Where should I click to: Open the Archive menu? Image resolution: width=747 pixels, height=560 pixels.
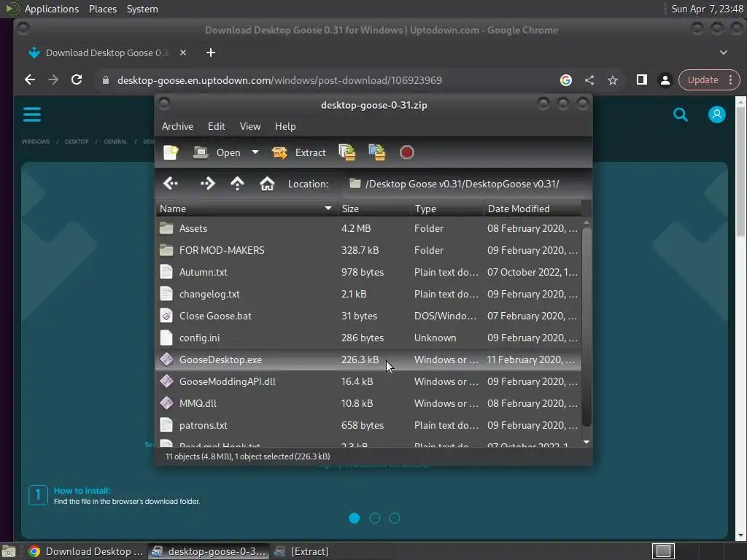pyautogui.click(x=177, y=126)
